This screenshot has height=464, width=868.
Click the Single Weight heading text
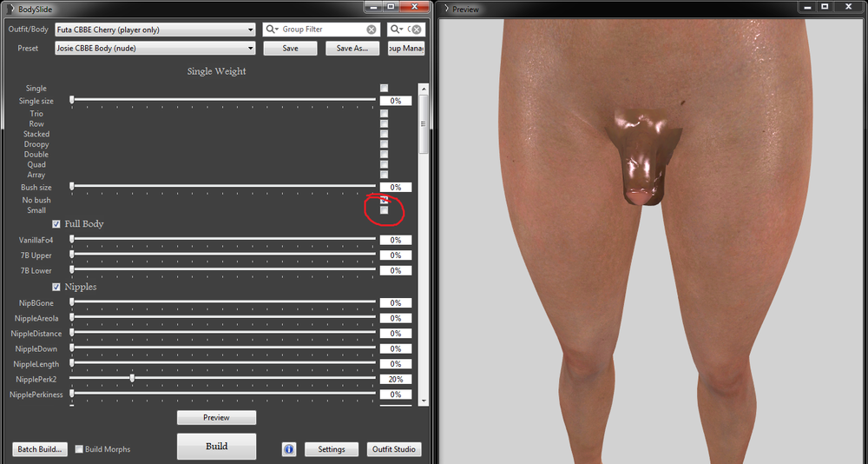(216, 71)
